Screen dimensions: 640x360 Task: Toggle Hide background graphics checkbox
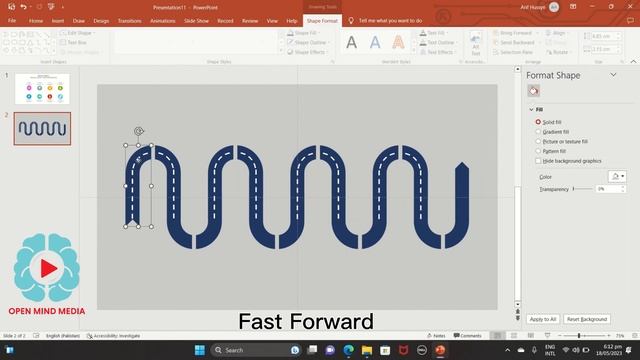click(x=538, y=161)
